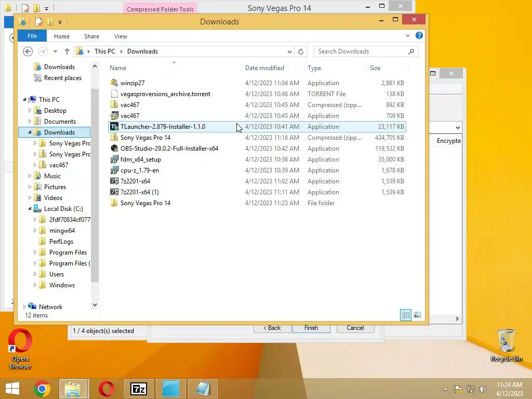Open the View ribbon tab

[121, 36]
